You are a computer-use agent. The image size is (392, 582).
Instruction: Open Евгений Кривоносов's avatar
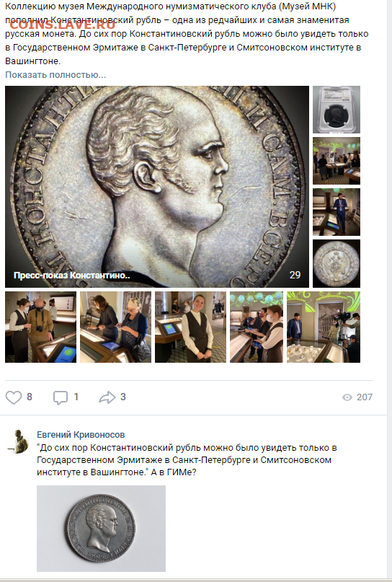click(x=18, y=441)
